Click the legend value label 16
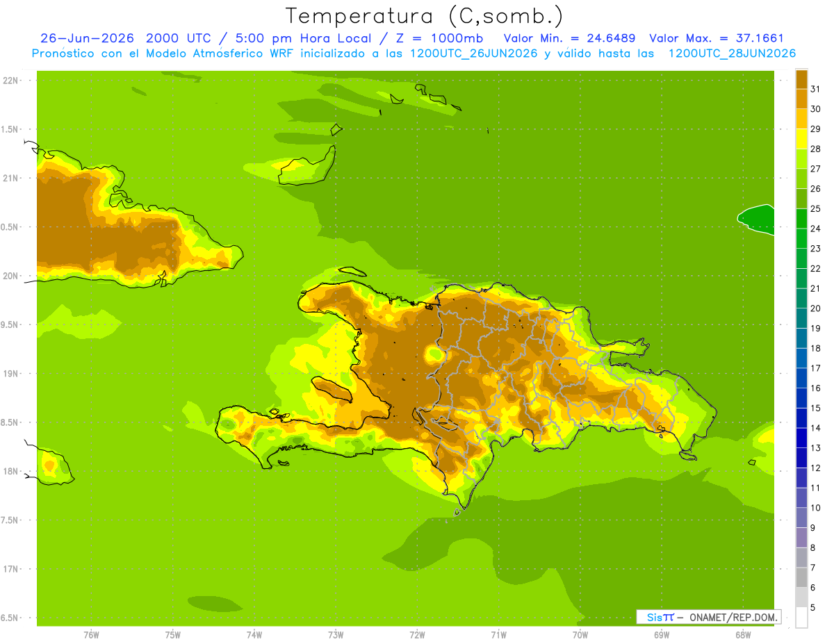834x644 pixels. coord(815,388)
